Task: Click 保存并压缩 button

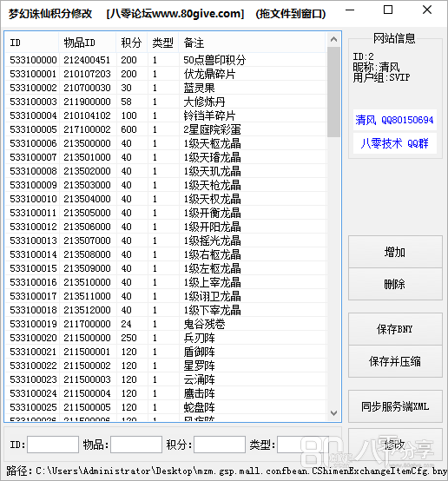Action: [395, 361]
